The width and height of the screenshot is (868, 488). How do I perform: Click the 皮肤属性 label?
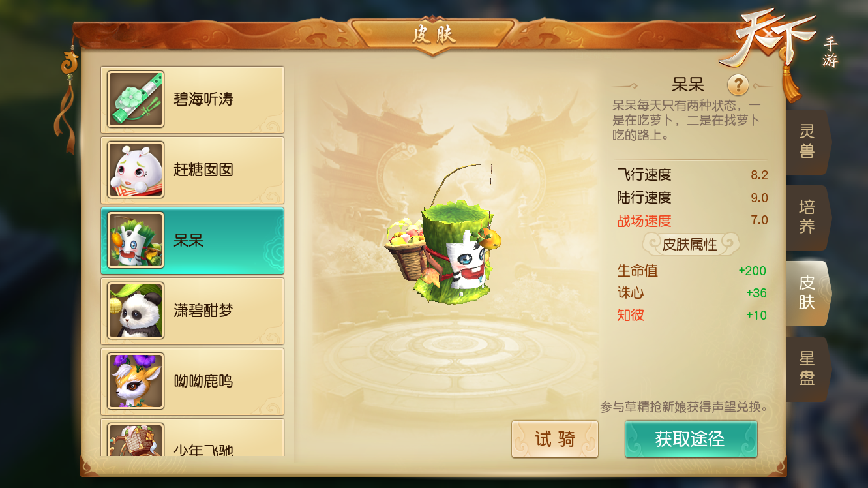click(690, 245)
